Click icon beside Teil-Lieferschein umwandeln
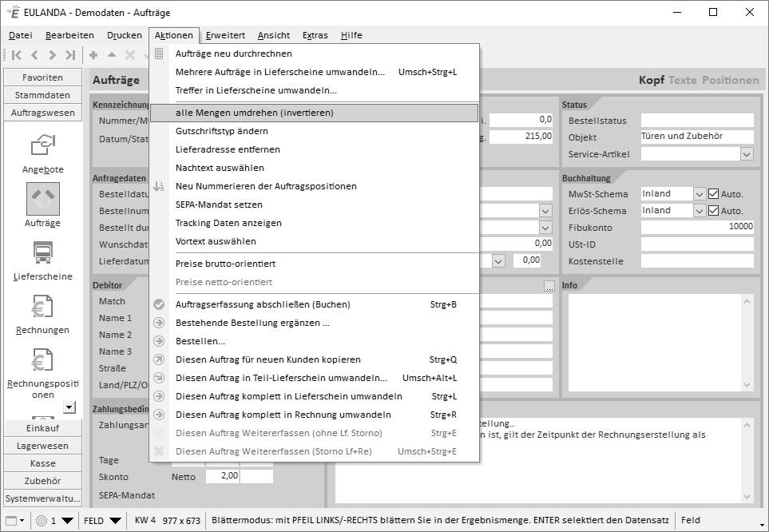Image resolution: width=769 pixels, height=532 pixels. [159, 378]
